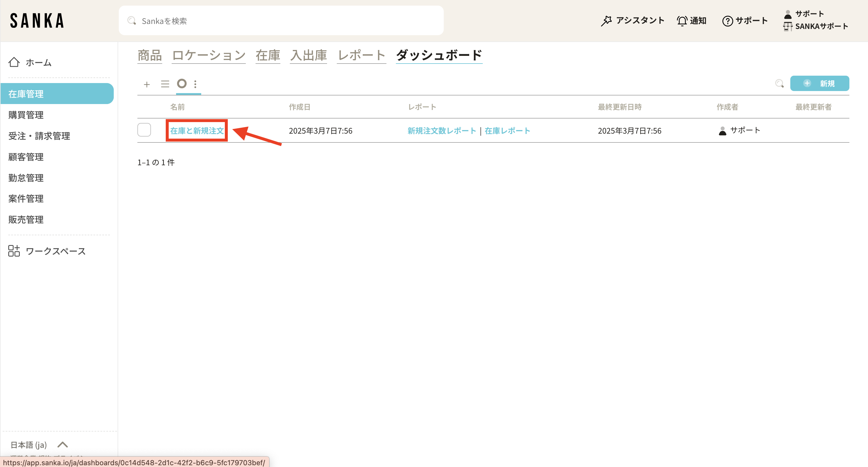Viewport: 868px width, 467px height.
Task: Click the table search magnifier icon
Action: (779, 84)
